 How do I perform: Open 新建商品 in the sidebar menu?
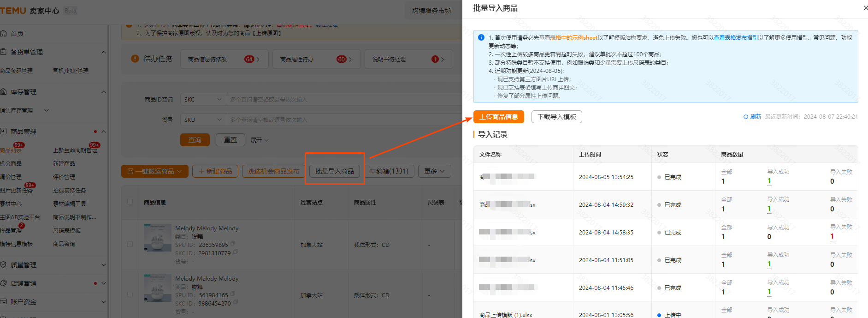tap(64, 163)
